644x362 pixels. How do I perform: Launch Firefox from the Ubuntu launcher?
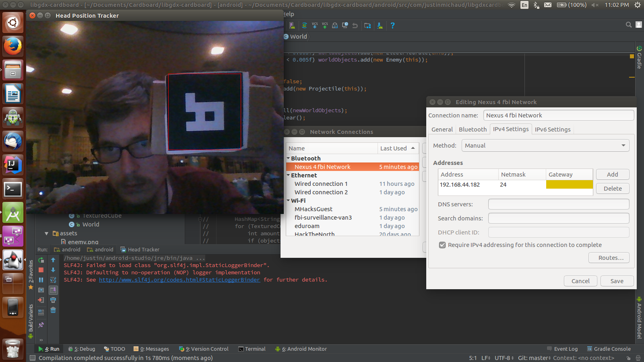pos(13,46)
